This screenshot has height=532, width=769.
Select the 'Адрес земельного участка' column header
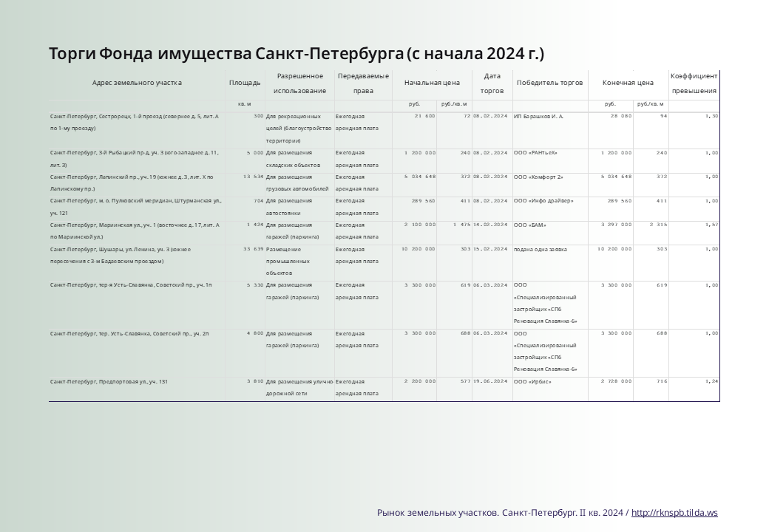pyautogui.click(x=137, y=83)
